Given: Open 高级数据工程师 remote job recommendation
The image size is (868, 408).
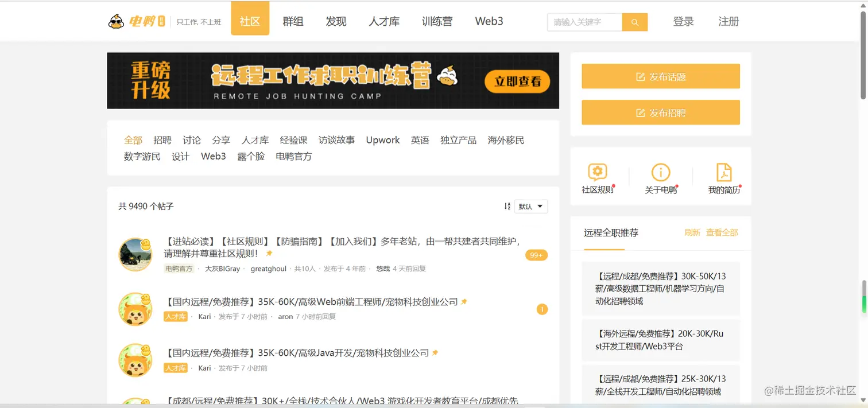Looking at the screenshot, I should [661, 289].
